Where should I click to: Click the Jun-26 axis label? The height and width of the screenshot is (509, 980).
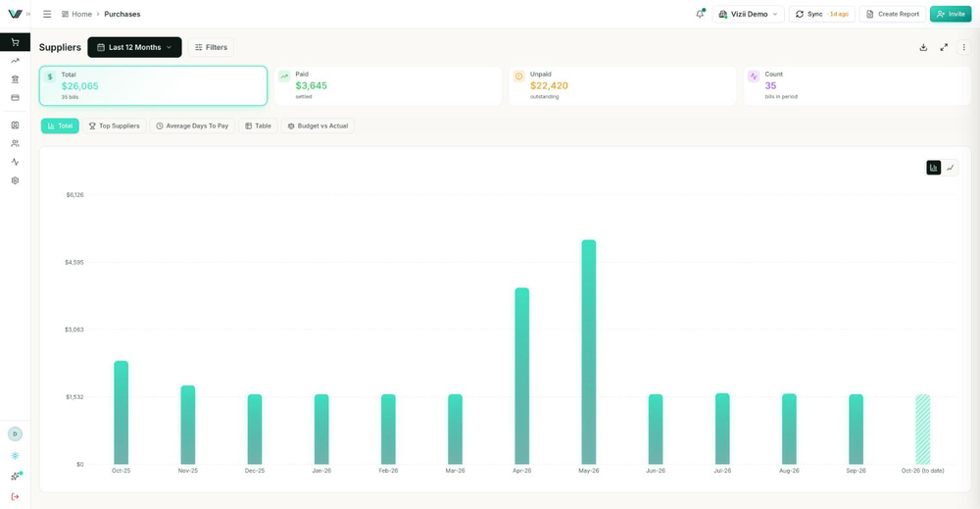[x=656, y=471]
